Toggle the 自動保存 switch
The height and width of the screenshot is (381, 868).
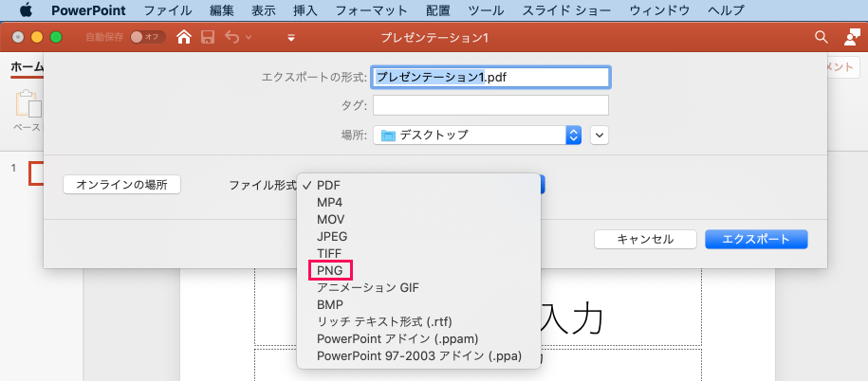(147, 37)
